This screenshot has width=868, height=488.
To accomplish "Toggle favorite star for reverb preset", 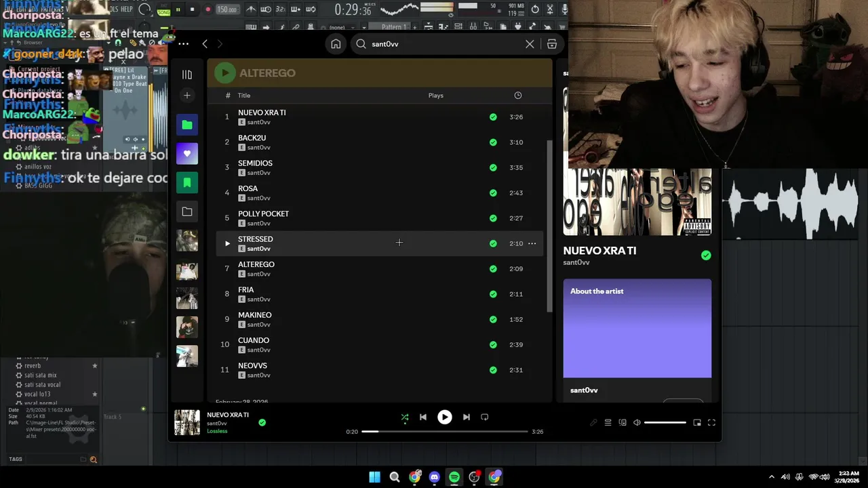I will coord(95,366).
